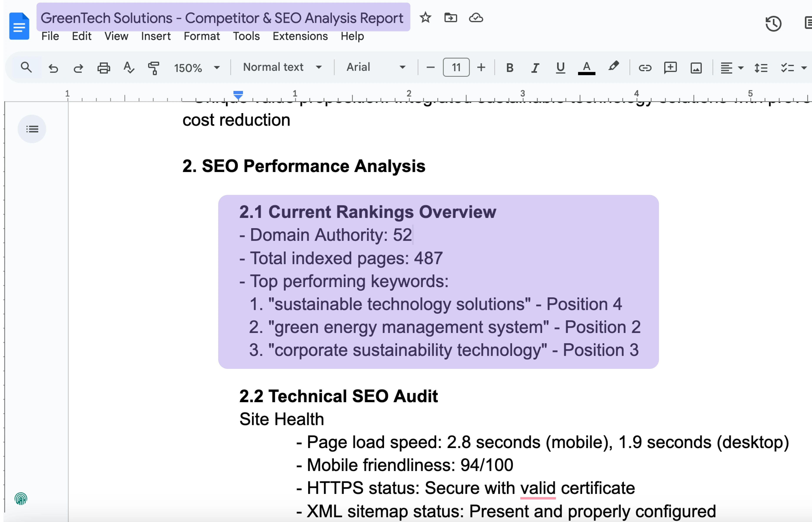Click the underlined word 'valid'
The height and width of the screenshot is (522, 812).
click(538, 488)
